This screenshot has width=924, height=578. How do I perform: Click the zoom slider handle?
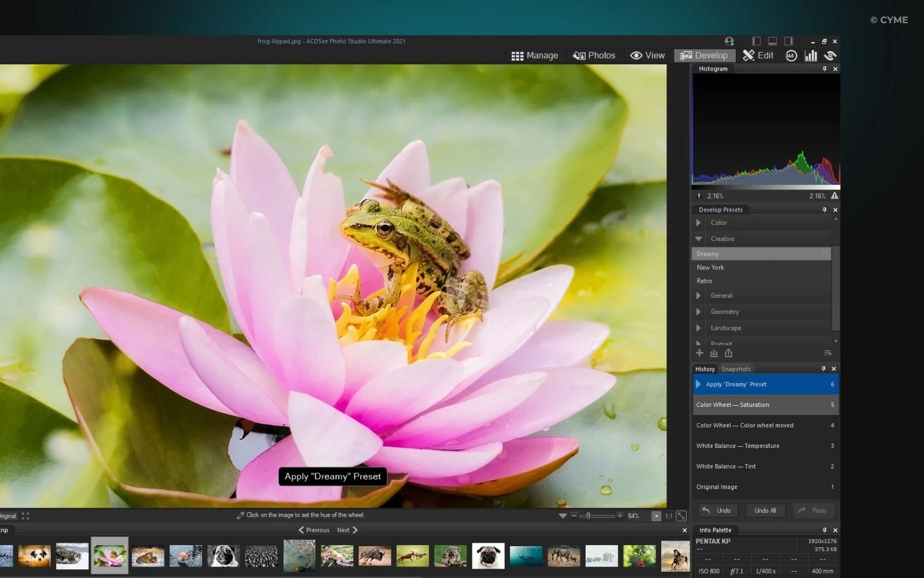pos(588,516)
